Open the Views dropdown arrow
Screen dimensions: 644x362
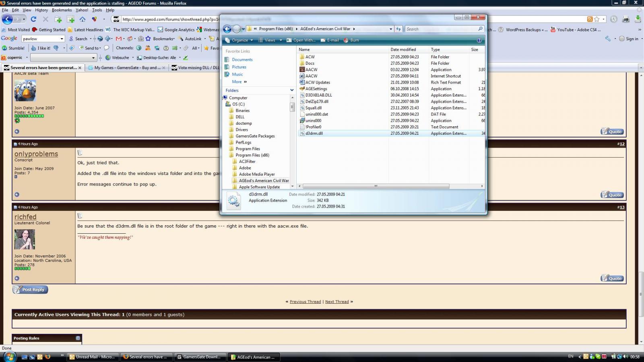click(x=281, y=40)
